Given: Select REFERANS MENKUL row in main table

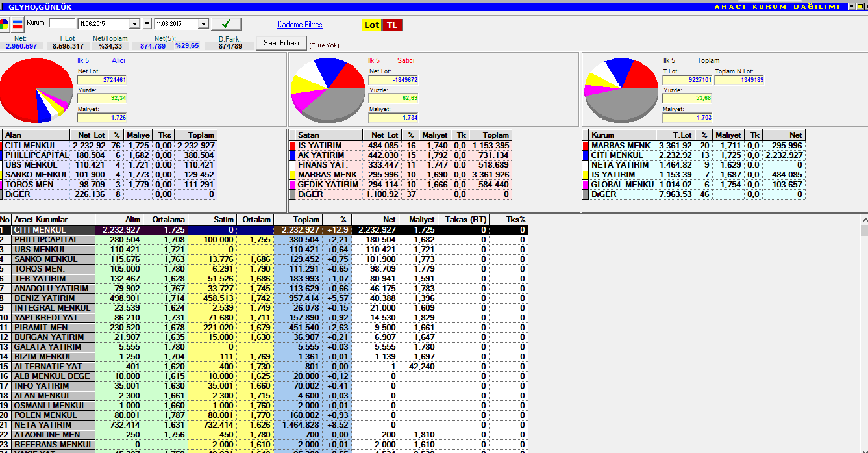Looking at the screenshot, I should click(264, 445).
